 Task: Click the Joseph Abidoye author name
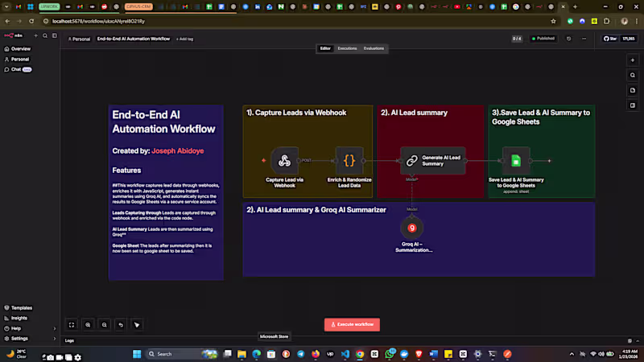click(x=177, y=151)
